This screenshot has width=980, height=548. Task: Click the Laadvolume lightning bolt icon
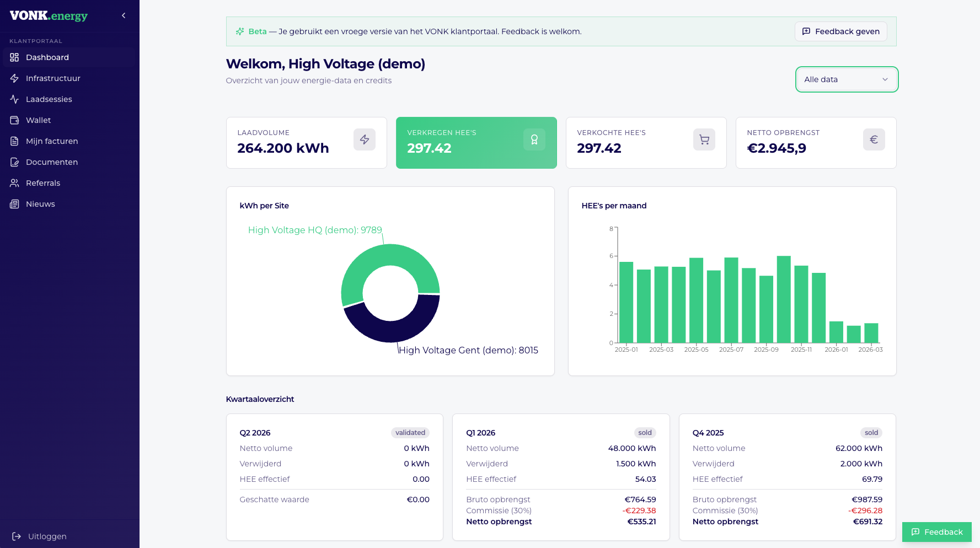point(365,139)
